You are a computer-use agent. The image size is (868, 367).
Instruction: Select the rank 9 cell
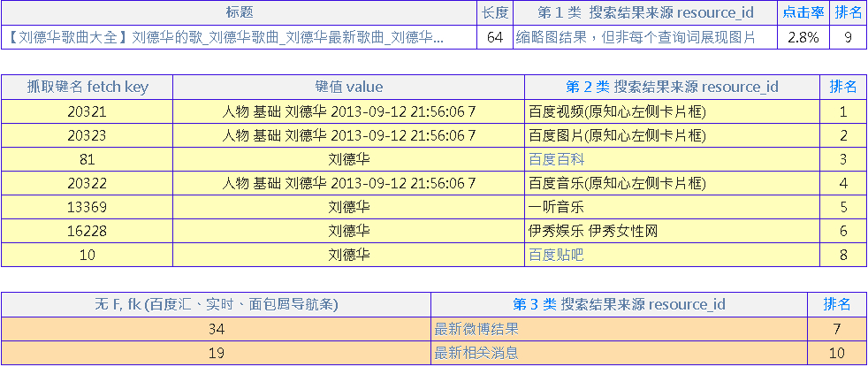pos(849,38)
